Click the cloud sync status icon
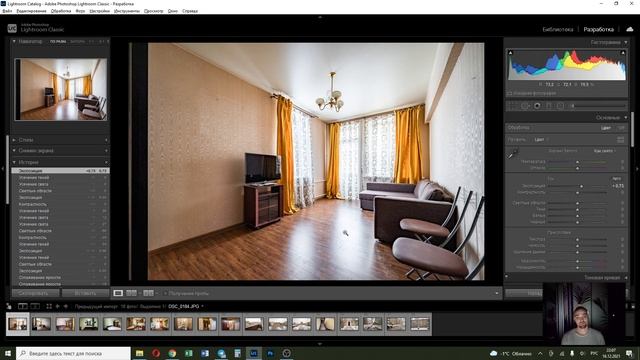The height and width of the screenshot is (360, 640). pyautogui.click(x=630, y=29)
